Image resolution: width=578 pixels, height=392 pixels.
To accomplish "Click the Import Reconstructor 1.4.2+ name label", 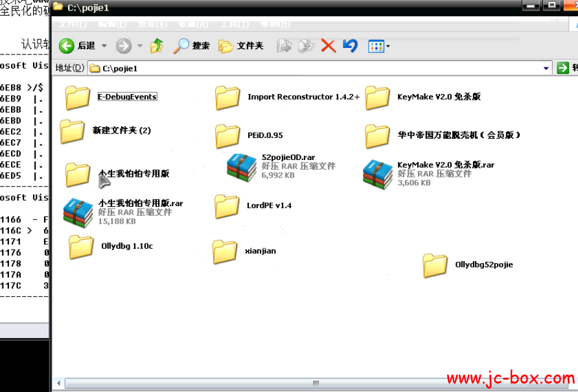I will click(x=303, y=97).
